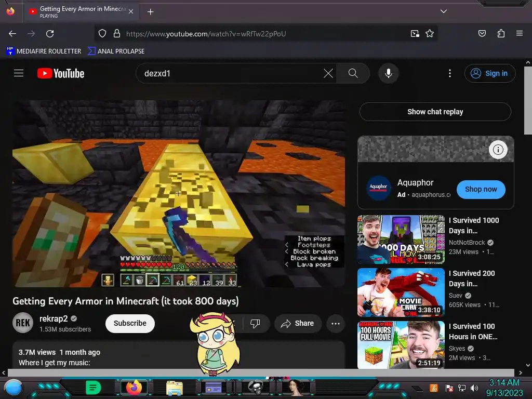The image size is (532, 399).
Task: Click the YouTube logo
Action: click(x=61, y=73)
